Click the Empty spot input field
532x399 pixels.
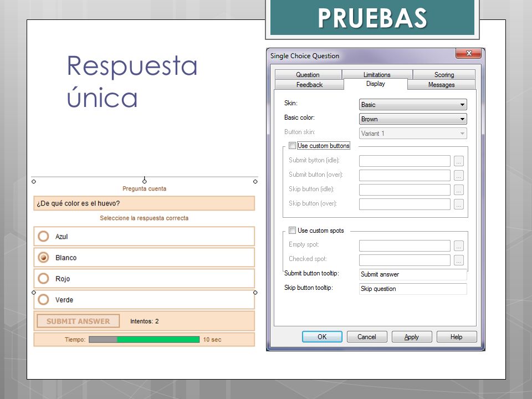(x=405, y=245)
